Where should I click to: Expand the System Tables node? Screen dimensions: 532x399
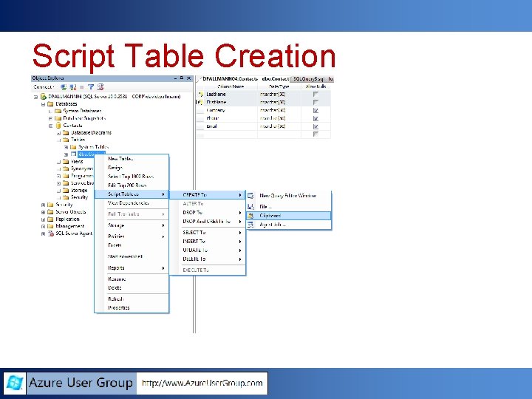click(66, 147)
